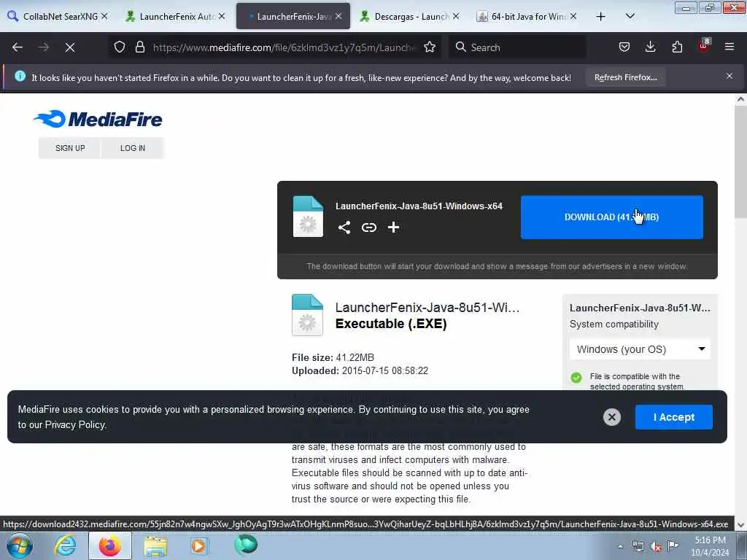Viewport: 747px width, 560px height.
Task: Click the muted volume tray icon
Action: click(656, 547)
